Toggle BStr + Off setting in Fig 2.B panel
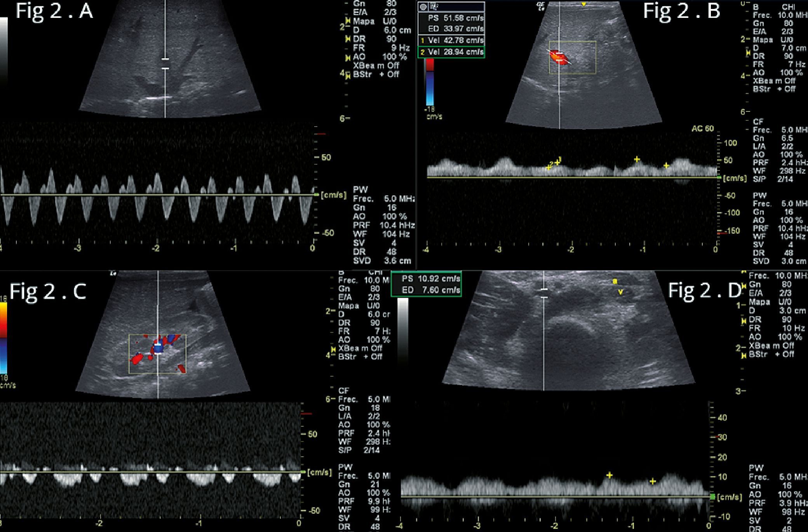 tap(774, 89)
